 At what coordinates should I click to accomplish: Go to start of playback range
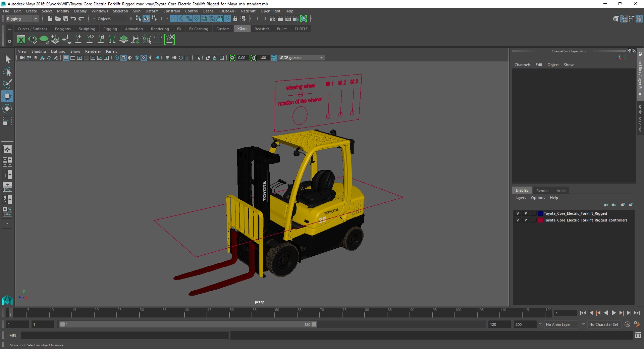[x=583, y=313]
